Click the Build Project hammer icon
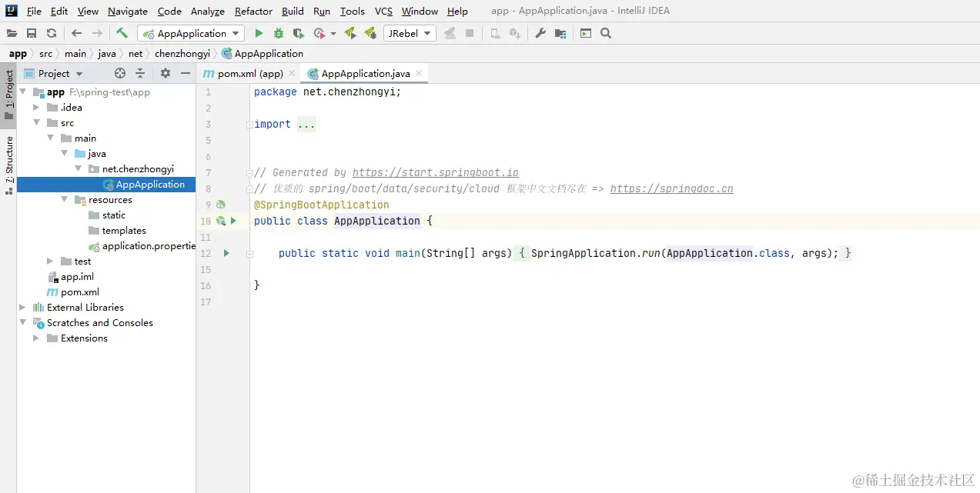Screen dimensions: 980x493 tap(122, 33)
